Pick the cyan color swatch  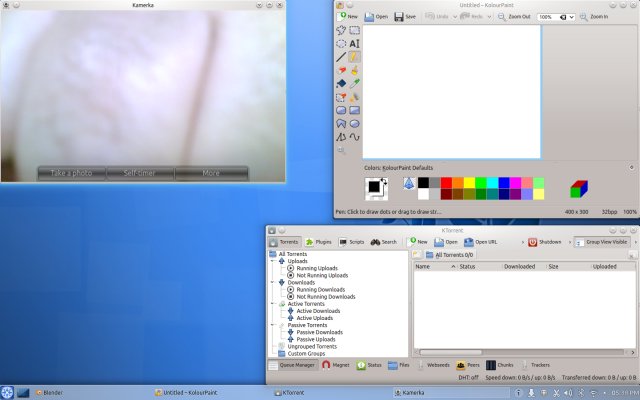(x=493, y=183)
